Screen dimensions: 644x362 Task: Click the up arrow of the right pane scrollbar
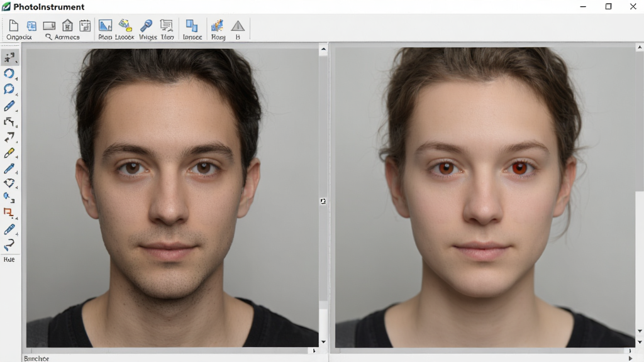pyautogui.click(x=640, y=48)
